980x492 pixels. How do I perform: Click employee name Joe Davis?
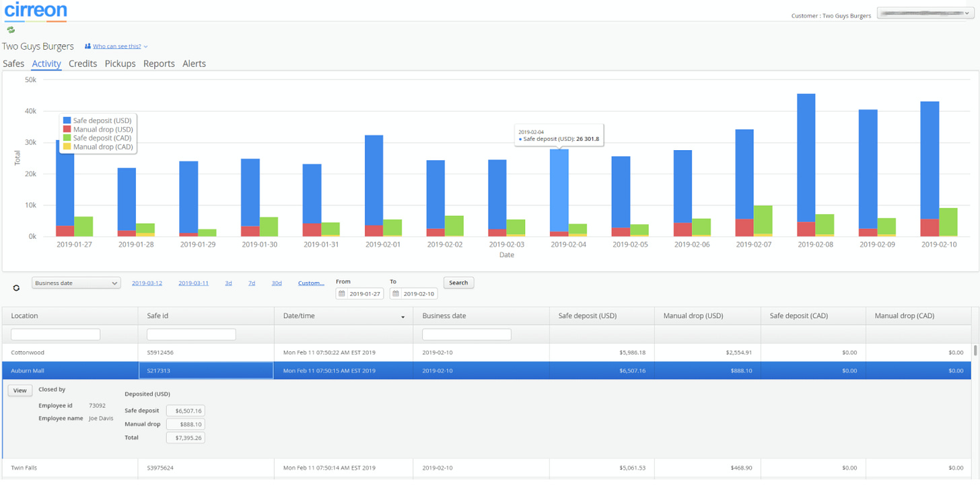click(x=101, y=419)
